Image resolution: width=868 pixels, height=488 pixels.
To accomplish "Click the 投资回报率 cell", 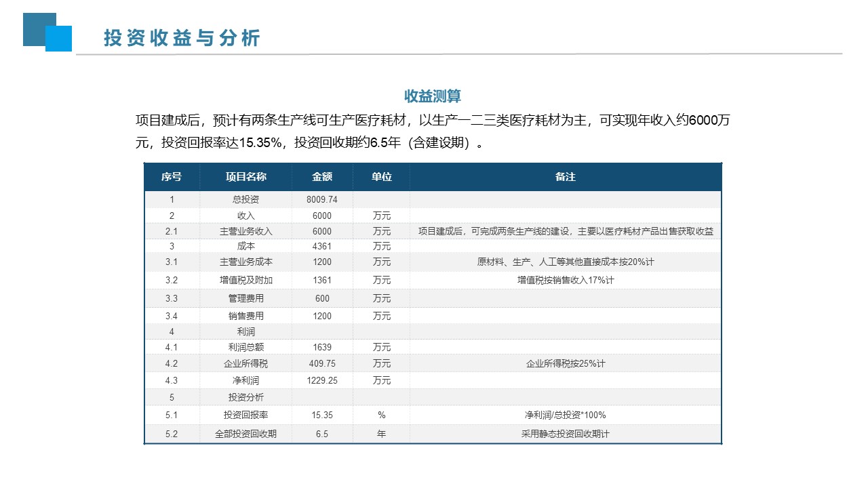I will pyautogui.click(x=246, y=415).
